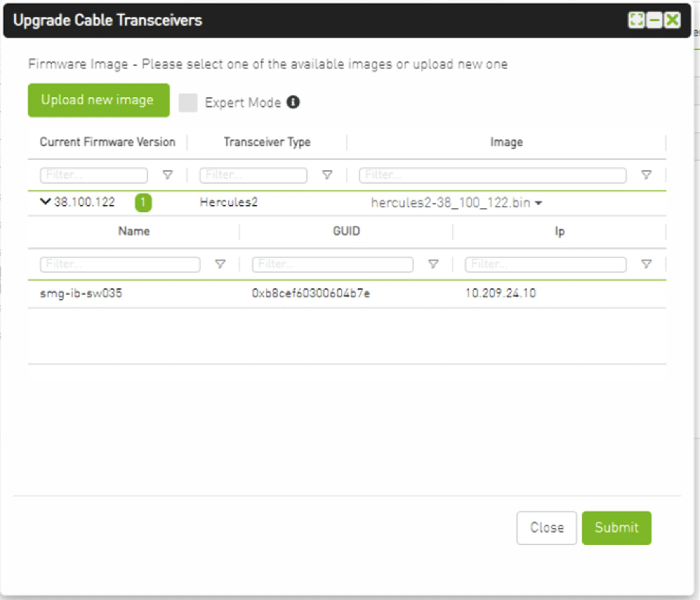Maximize dialog with the fullscreen icon
Viewport: 700px width, 600px height.
pyautogui.click(x=636, y=20)
